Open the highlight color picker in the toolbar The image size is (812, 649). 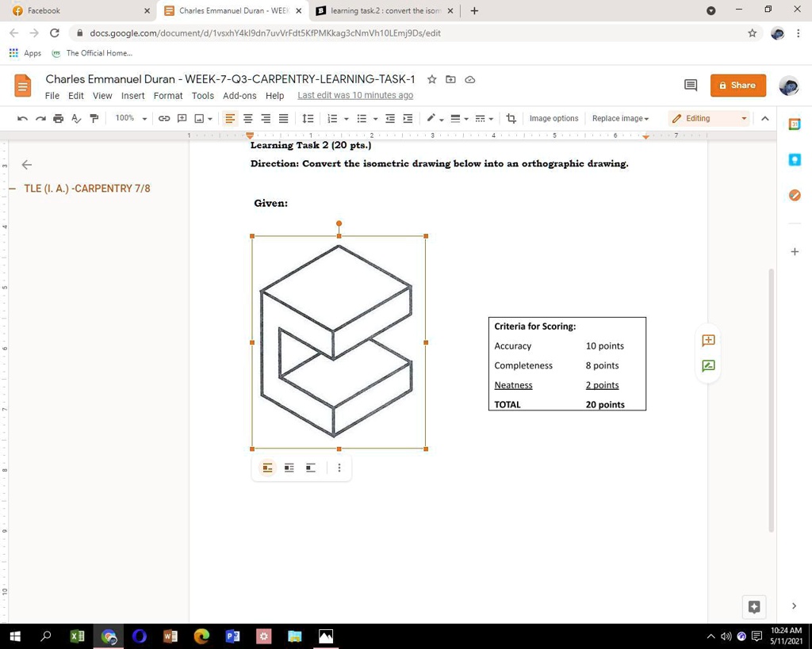click(x=435, y=118)
